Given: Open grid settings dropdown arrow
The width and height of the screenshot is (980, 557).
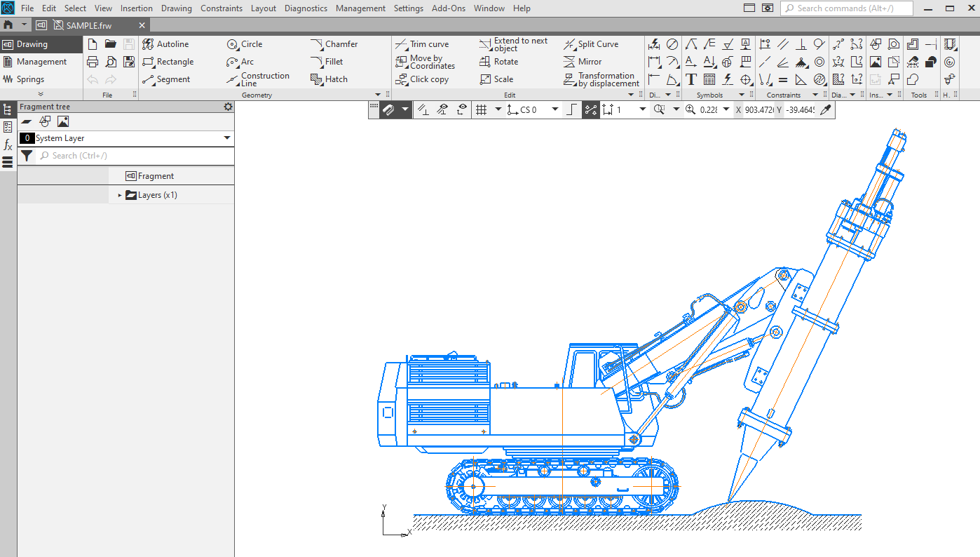Looking at the screenshot, I should click(498, 109).
